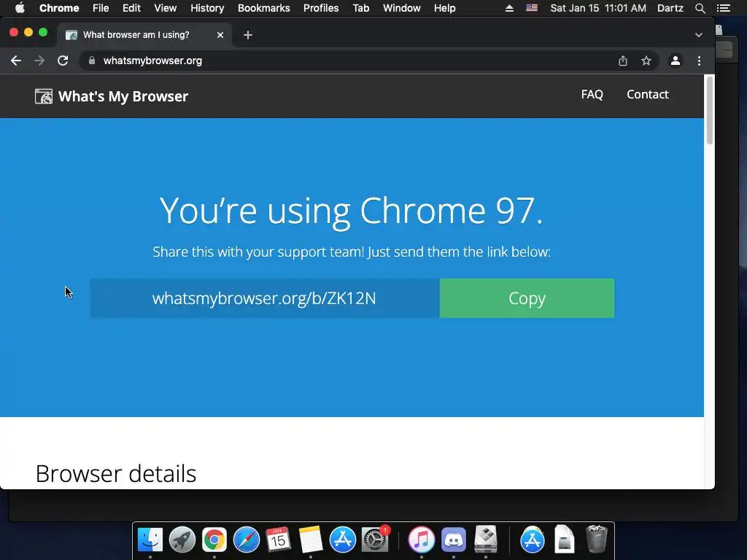
Task: Open the Apple menu
Action: click(x=20, y=8)
